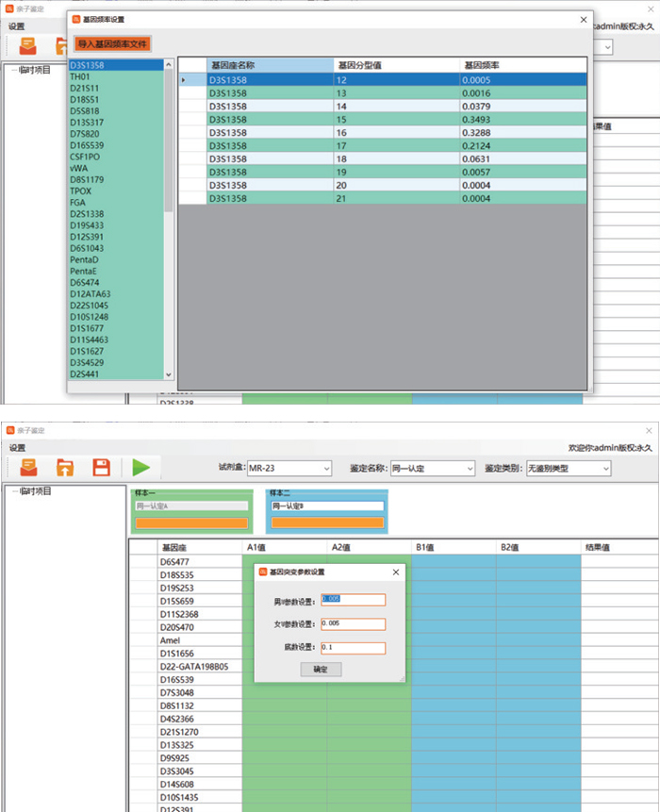Viewport: 660px width, 812px height.
Task: Click 确定 in the mutation parameter dialog
Action: click(321, 669)
